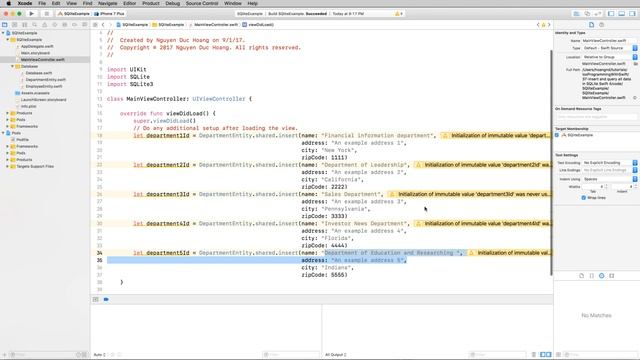Open the Editor menu
The height and width of the screenshot is (360, 640).
pos(129,3)
